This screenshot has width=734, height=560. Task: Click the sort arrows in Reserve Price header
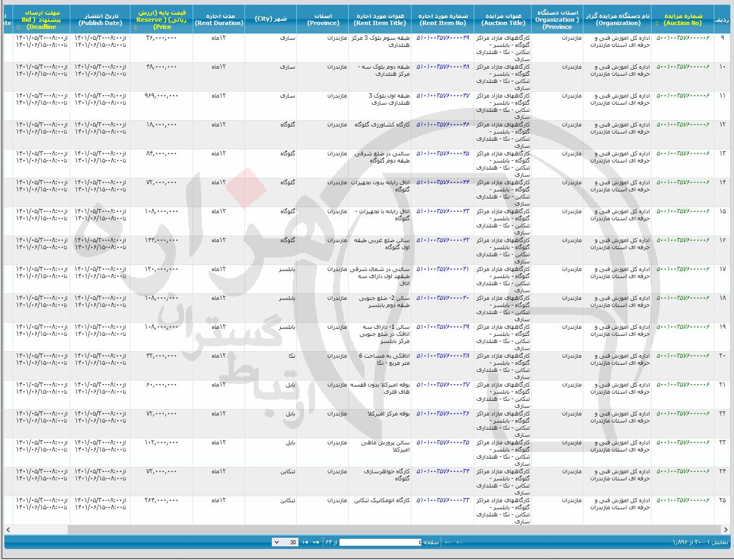click(136, 27)
